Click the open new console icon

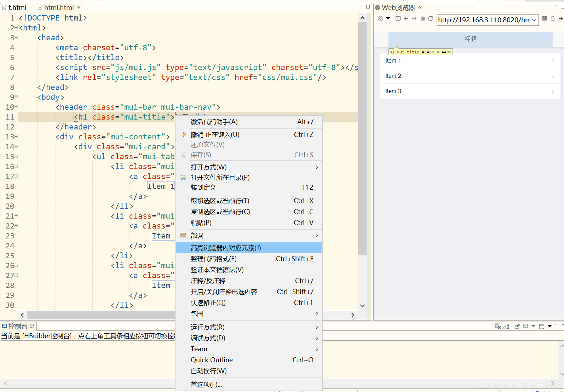click(x=542, y=326)
